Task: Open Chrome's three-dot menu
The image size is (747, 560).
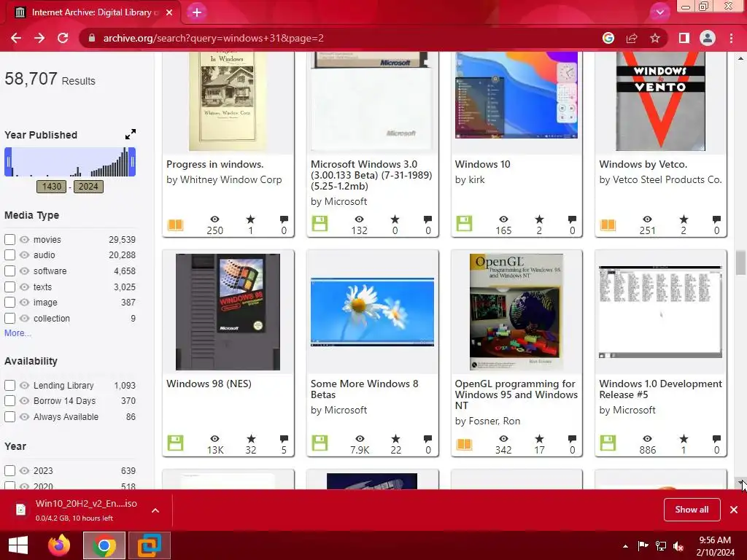Action: [x=731, y=38]
